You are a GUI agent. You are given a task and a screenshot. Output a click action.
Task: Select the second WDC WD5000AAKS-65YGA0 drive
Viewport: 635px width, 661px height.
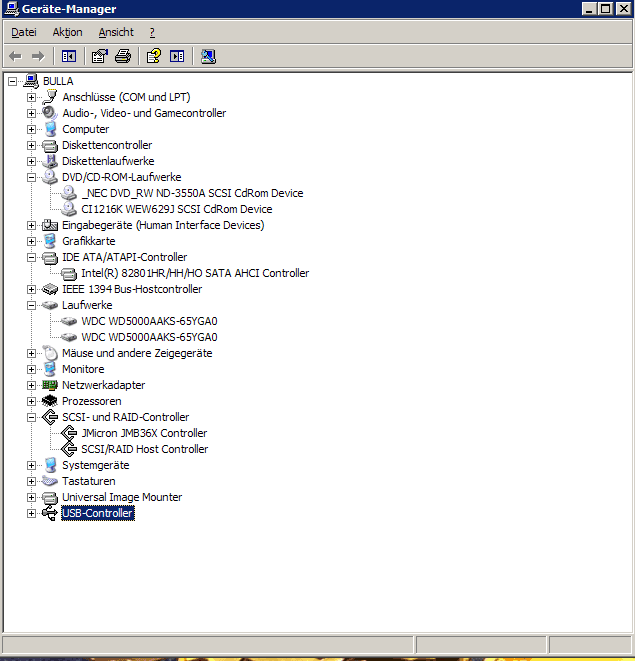pyautogui.click(x=149, y=337)
